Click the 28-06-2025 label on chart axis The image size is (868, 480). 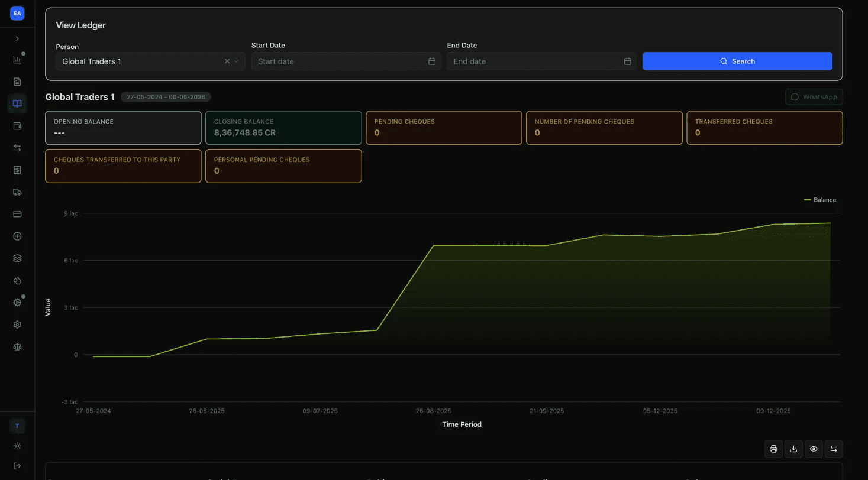[x=206, y=411]
